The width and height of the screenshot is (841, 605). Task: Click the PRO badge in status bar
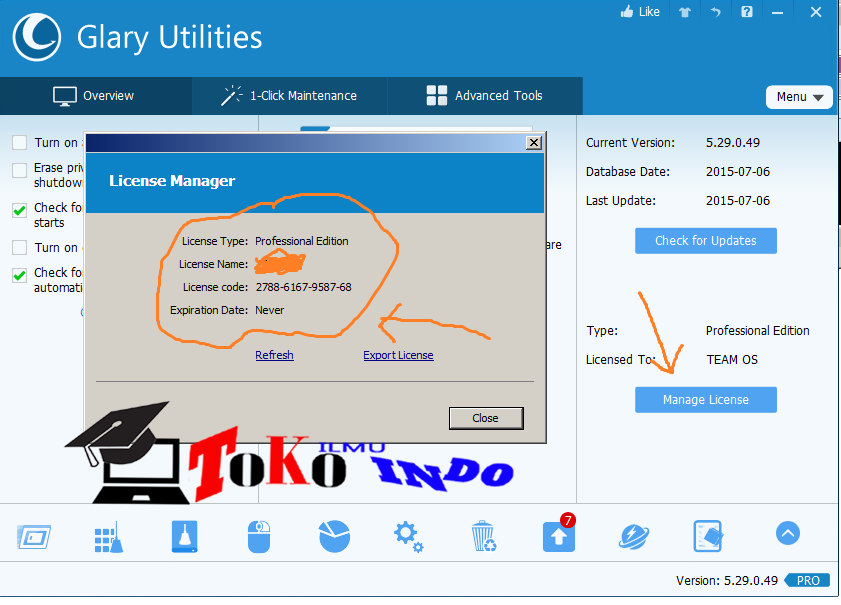pos(807,580)
